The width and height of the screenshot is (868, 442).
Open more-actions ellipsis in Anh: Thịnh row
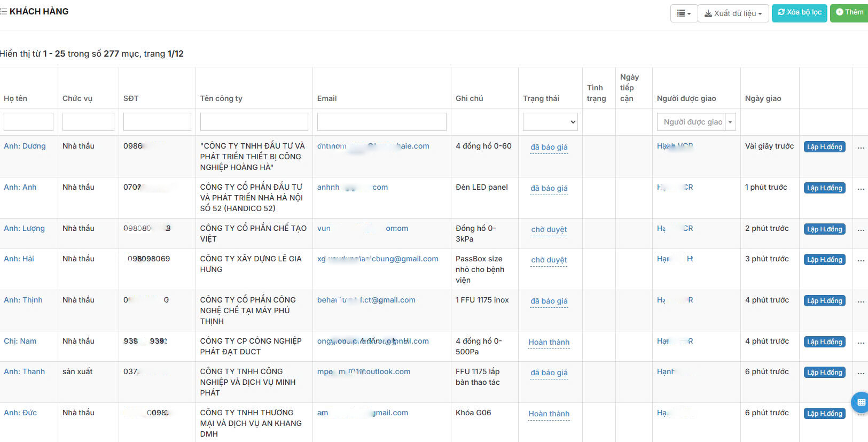pos(861,301)
